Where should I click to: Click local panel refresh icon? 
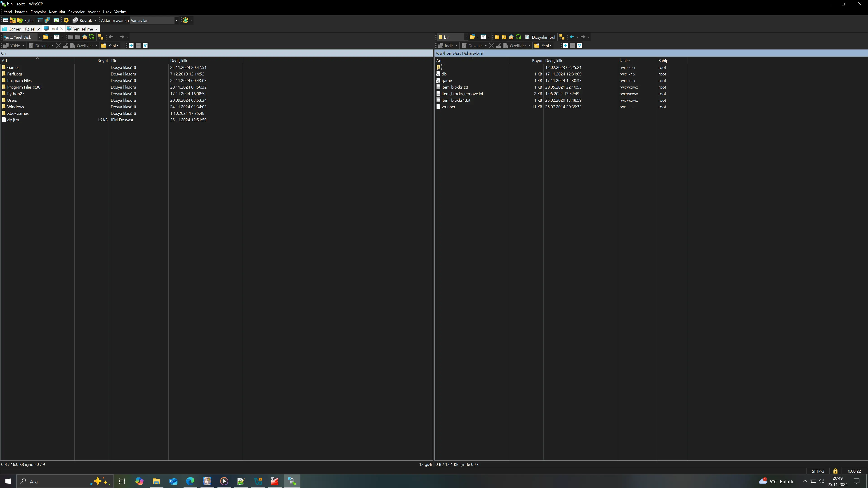[x=92, y=37]
